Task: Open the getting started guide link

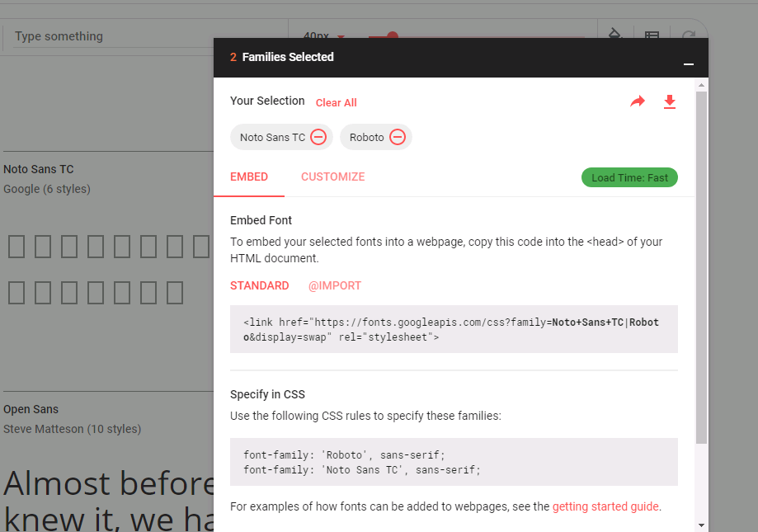Action: click(605, 506)
